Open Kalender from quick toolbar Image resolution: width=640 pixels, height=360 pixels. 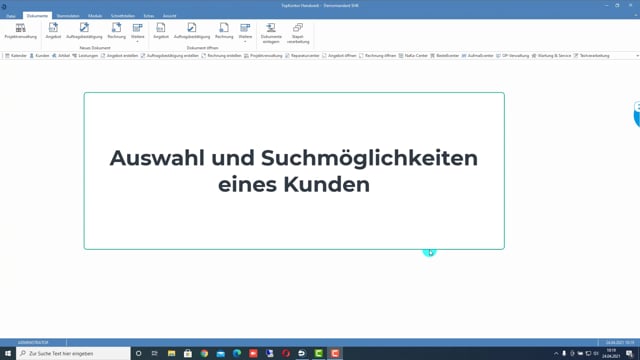click(x=16, y=56)
